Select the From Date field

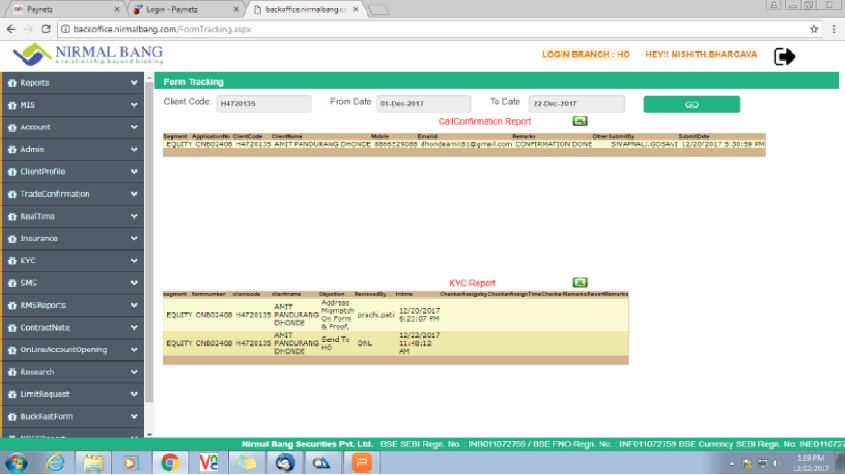pyautogui.click(x=423, y=103)
